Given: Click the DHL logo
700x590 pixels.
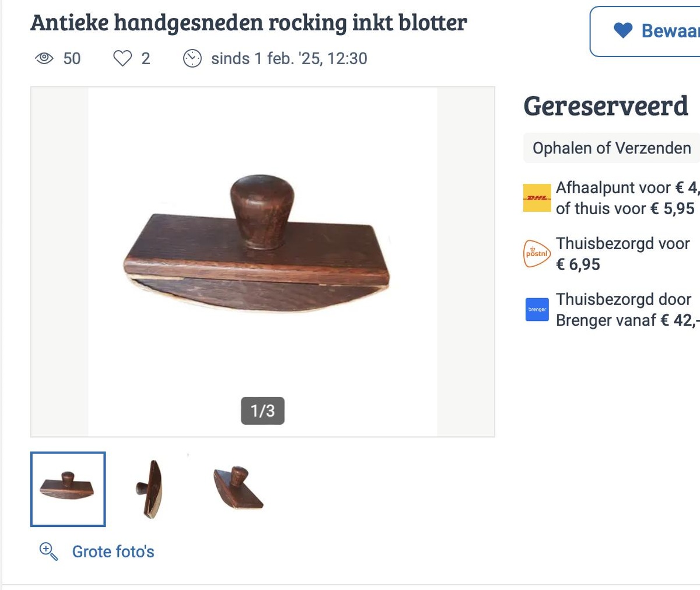Looking at the screenshot, I should click(x=537, y=198).
